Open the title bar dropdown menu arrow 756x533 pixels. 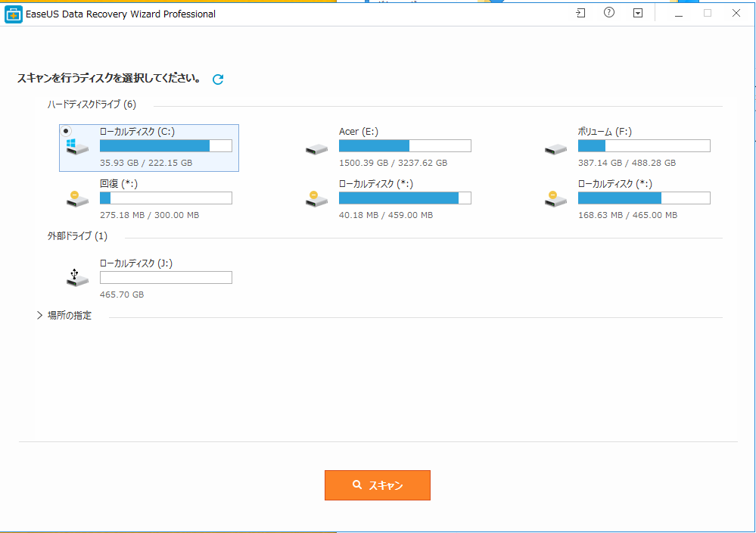point(638,14)
